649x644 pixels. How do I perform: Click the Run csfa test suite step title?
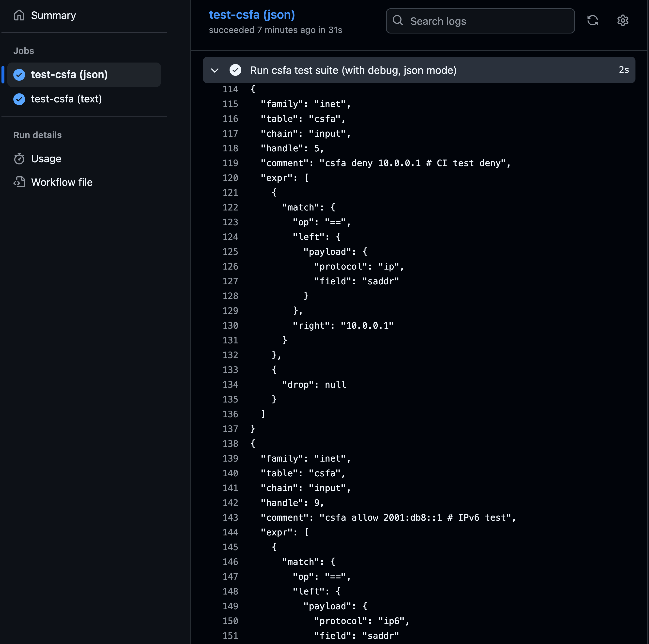pyautogui.click(x=353, y=70)
